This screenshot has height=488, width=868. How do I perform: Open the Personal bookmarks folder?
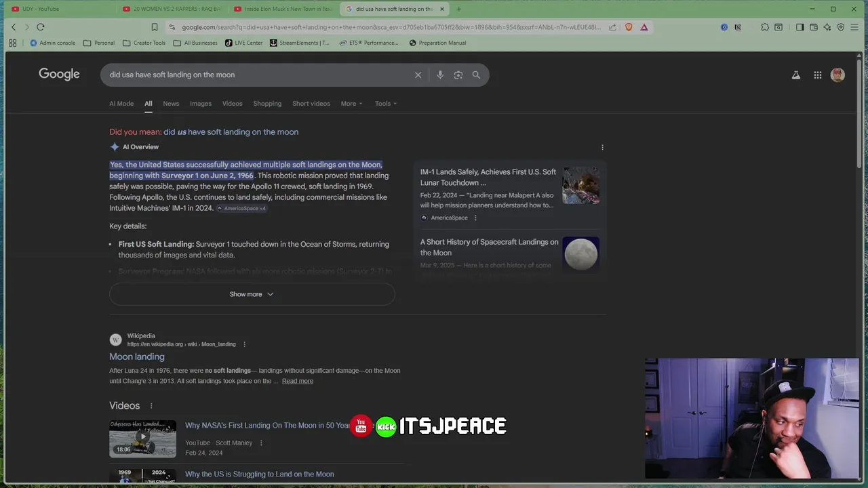coord(99,43)
